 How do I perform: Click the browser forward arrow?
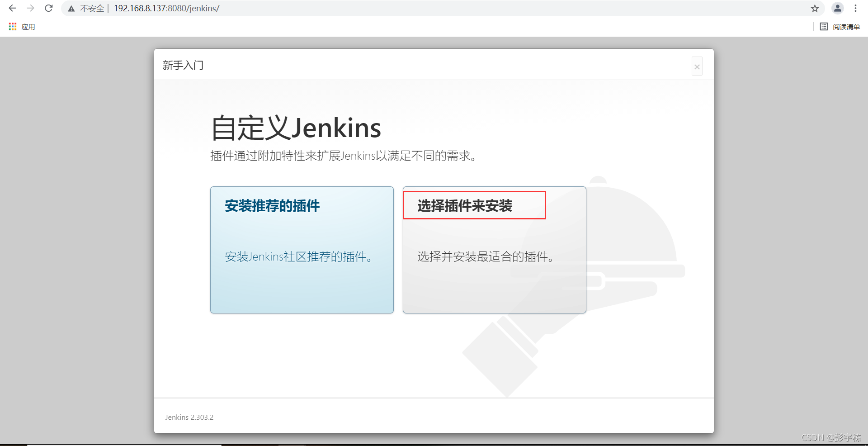(30, 8)
